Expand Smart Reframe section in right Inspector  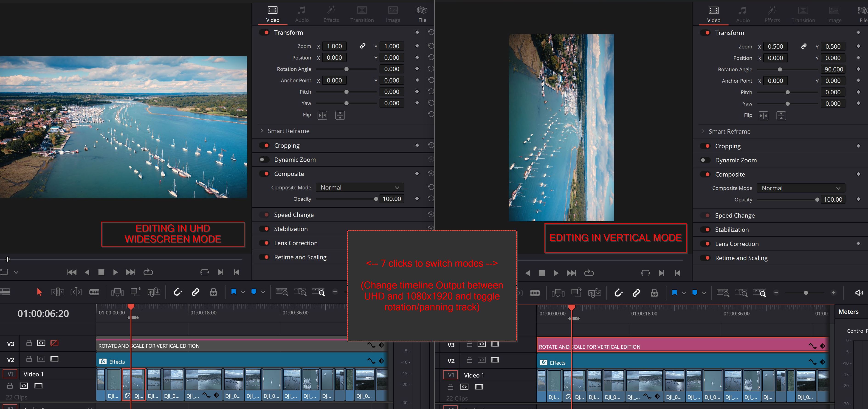(703, 131)
